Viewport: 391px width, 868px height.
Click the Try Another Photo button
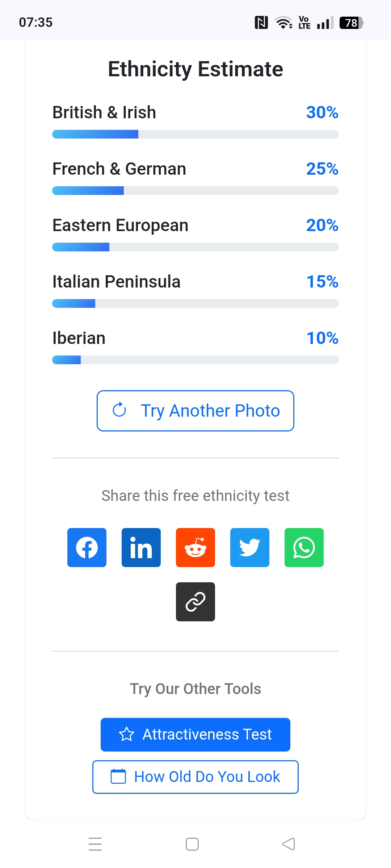tap(195, 411)
